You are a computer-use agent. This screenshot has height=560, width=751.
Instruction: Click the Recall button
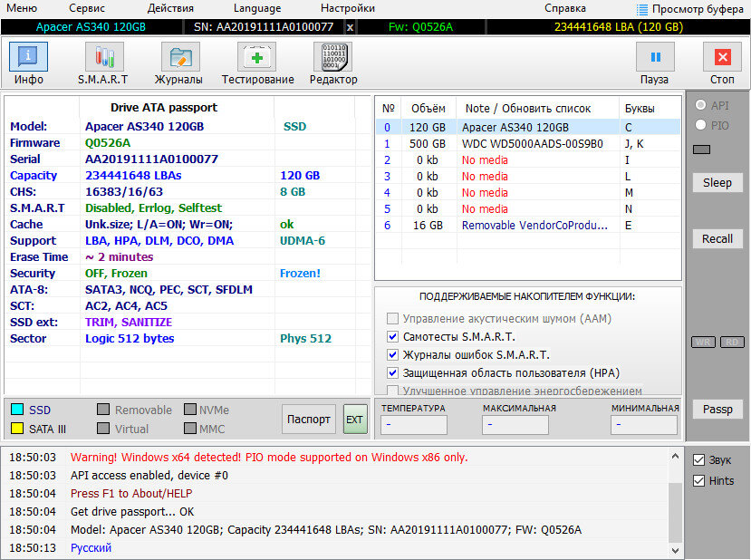717,238
